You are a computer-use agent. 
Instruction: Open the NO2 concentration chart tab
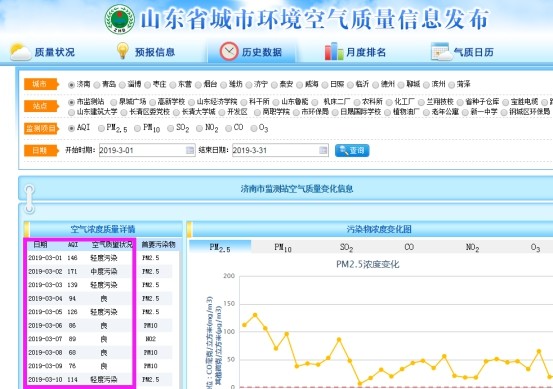pos(472,248)
